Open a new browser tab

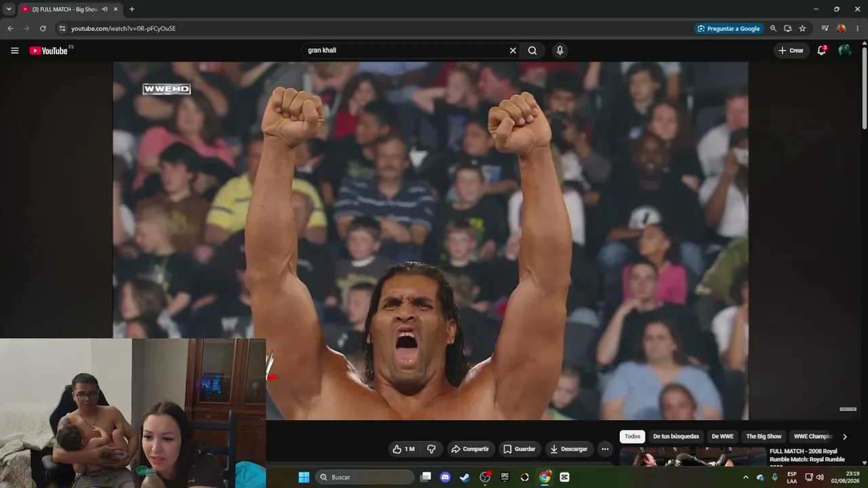click(x=132, y=9)
